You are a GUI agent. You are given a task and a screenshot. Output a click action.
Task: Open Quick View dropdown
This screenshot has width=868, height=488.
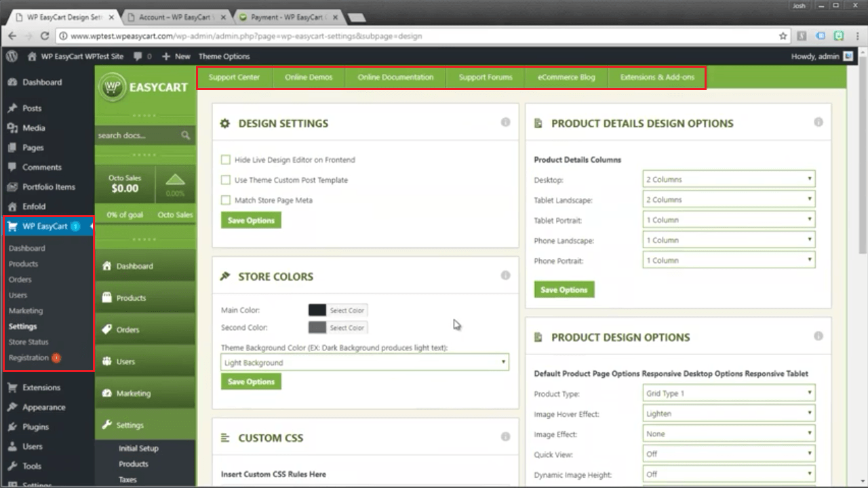point(729,454)
